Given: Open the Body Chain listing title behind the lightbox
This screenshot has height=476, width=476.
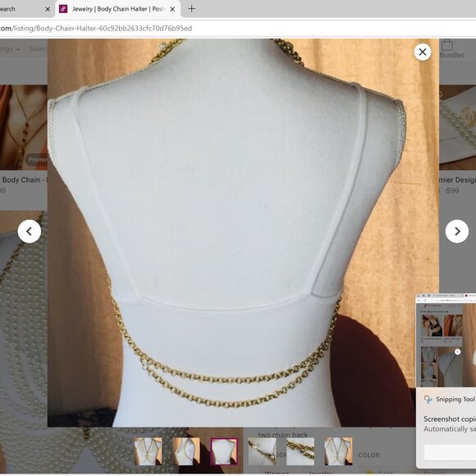Looking at the screenshot, I should tap(24, 180).
